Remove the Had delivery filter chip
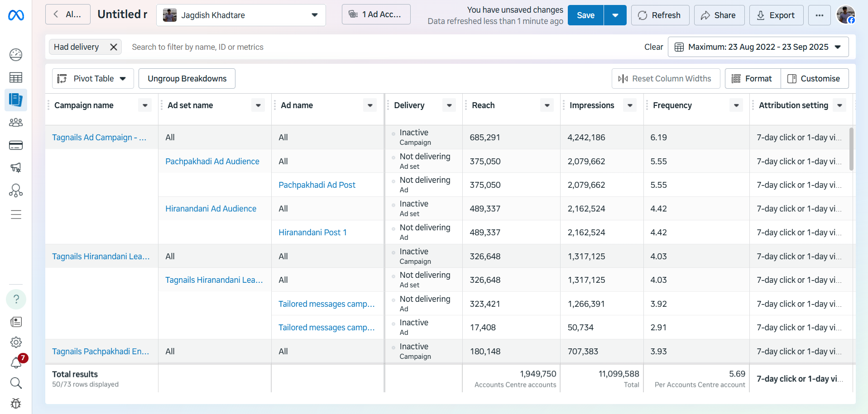The width and height of the screenshot is (868, 414). coord(114,47)
